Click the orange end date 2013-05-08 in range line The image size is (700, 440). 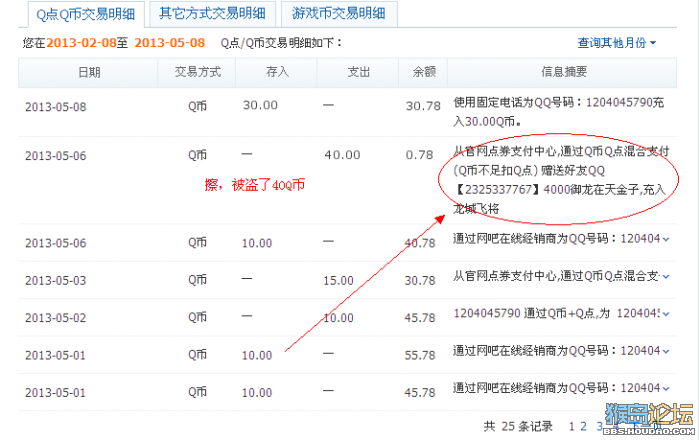[170, 43]
